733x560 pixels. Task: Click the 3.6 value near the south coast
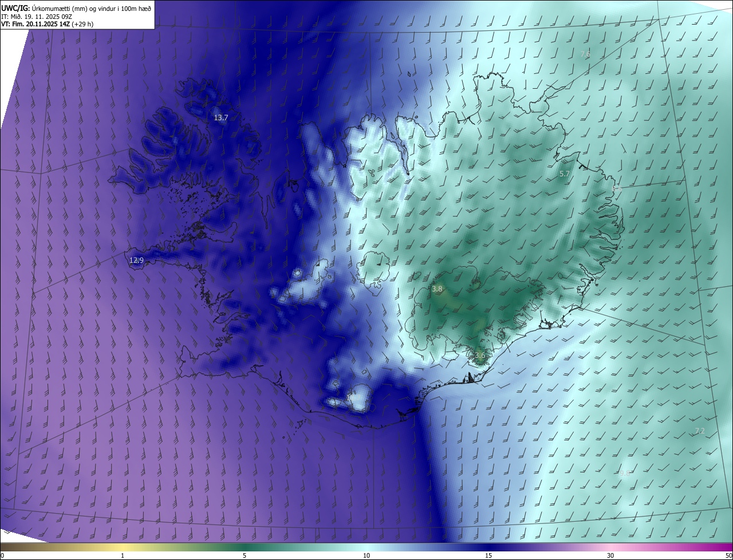[x=480, y=355]
